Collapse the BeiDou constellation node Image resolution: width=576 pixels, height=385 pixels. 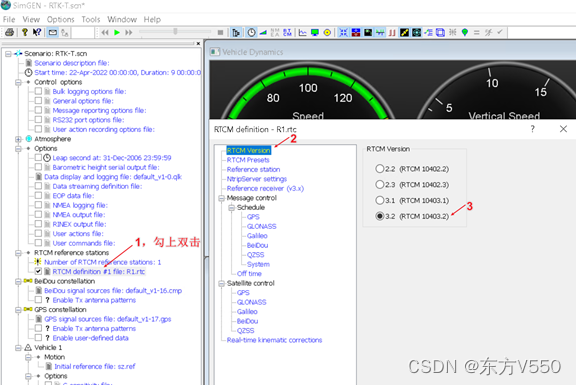18,281
